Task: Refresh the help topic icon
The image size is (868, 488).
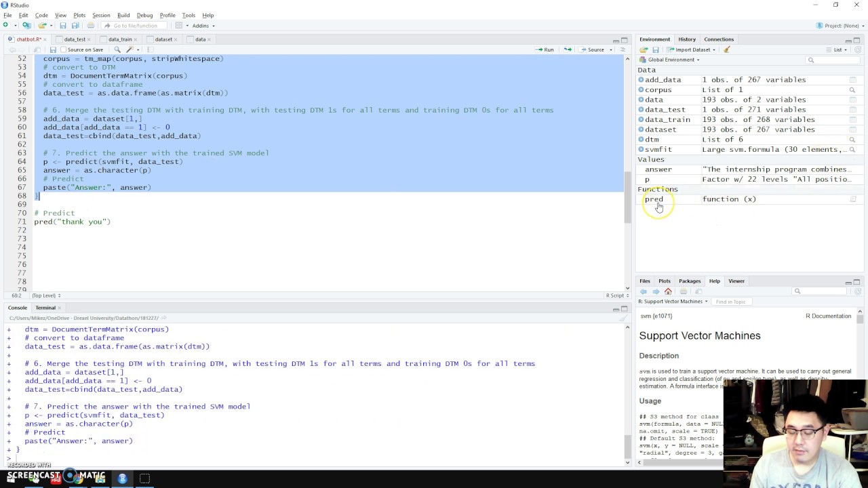Action: point(857,291)
